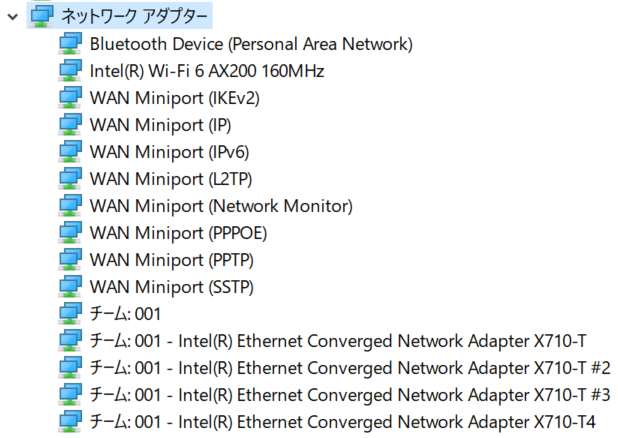Viewport: 618px width, 438px height.
Task: Click the X710-T #3 adapter icon
Action: [x=71, y=395]
